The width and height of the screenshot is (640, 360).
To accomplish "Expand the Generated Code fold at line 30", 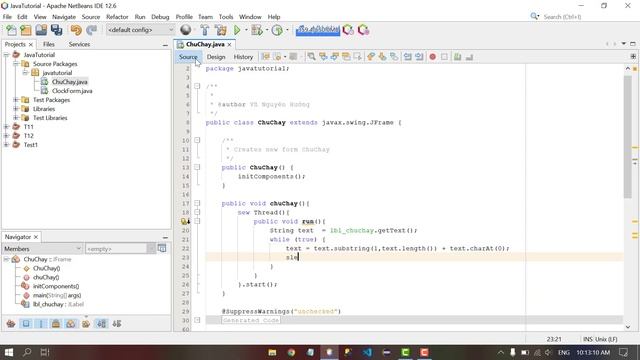I will (x=197, y=320).
